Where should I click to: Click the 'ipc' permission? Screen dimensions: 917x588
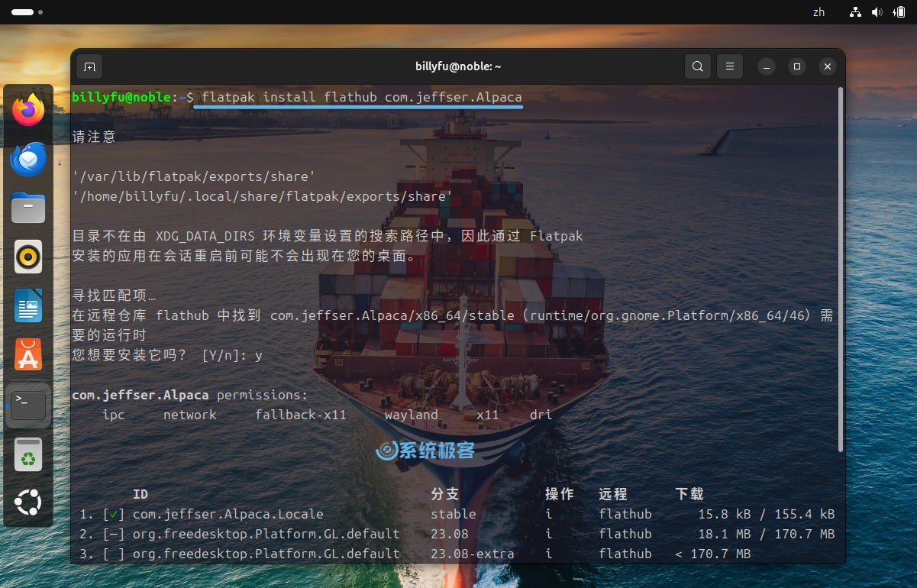click(x=114, y=415)
